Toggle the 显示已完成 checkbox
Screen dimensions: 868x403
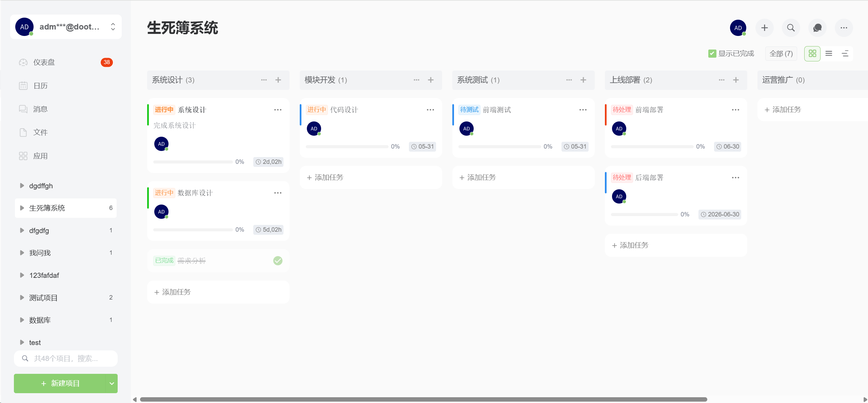click(712, 54)
